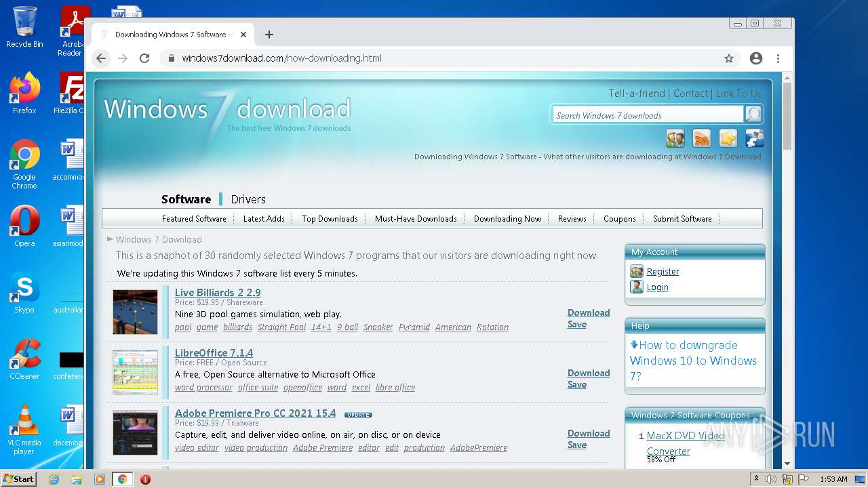Click the Windows 7 Download breadcrumb

click(x=159, y=239)
